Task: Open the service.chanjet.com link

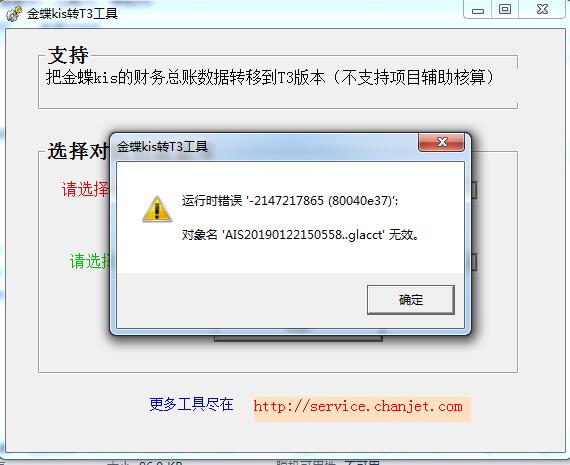Action: [x=358, y=407]
